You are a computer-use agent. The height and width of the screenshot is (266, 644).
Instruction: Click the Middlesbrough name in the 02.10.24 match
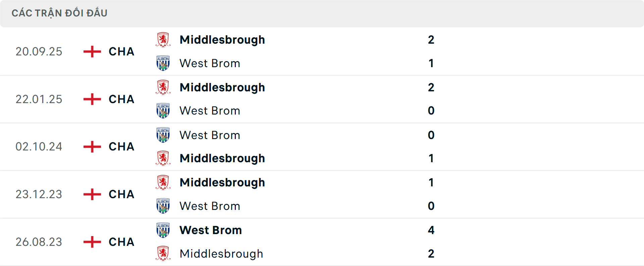tap(222, 158)
